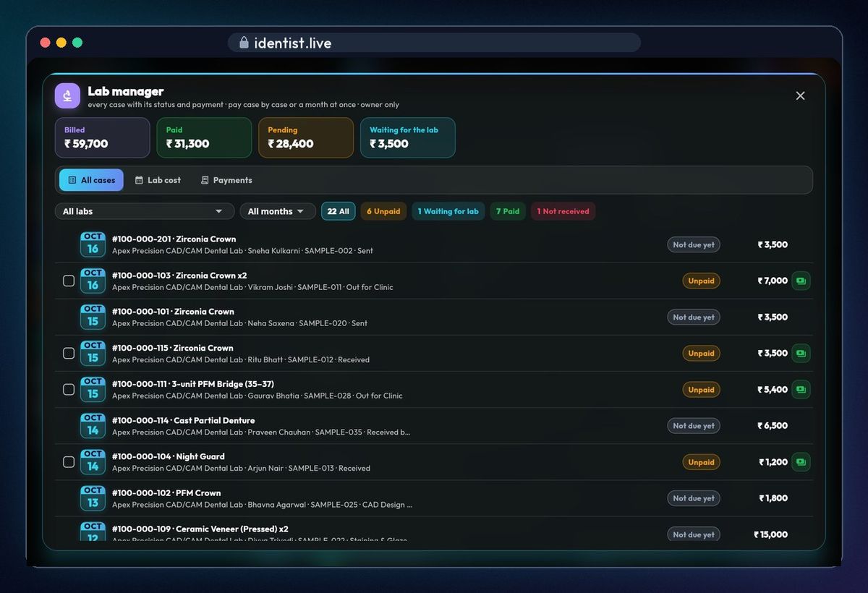
Task: Click Not due yet badge for #100-000-201
Action: coord(694,244)
